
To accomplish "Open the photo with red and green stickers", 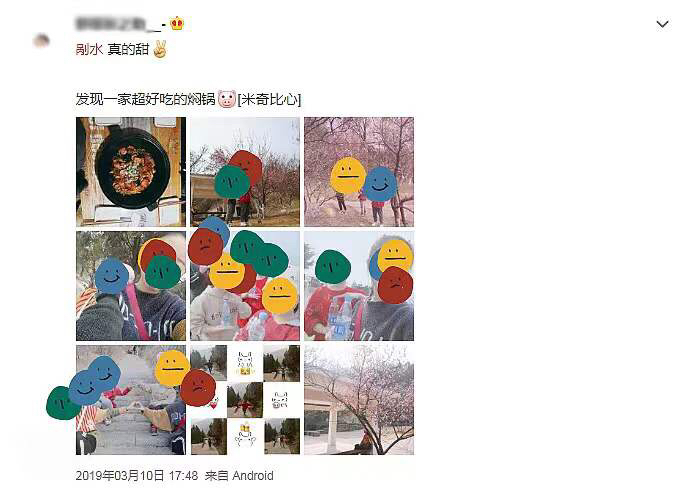I will [245, 172].
